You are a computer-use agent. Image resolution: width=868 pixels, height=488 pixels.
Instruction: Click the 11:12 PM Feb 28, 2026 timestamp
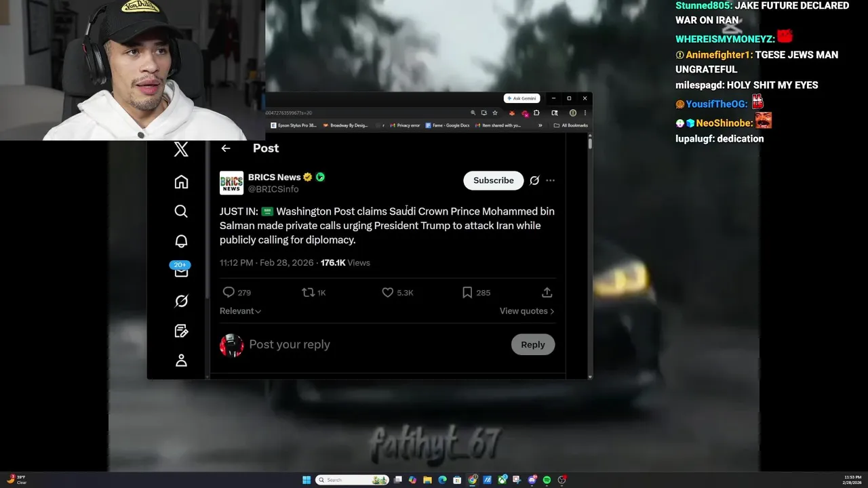coord(267,262)
